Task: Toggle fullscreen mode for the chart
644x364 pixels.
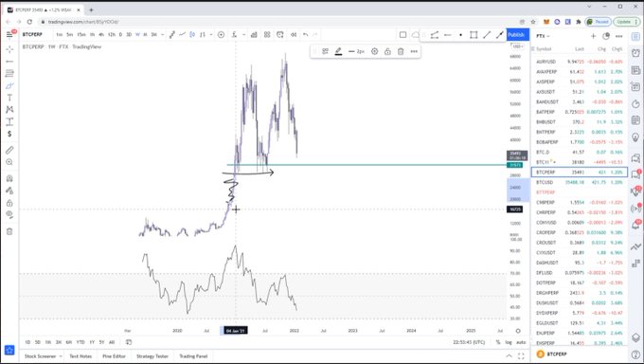Action: [x=521, y=356]
